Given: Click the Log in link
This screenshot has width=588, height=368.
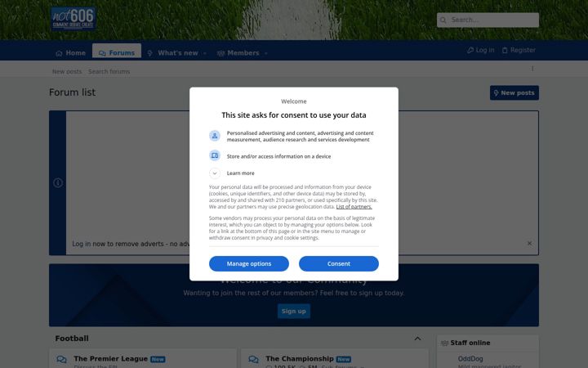Looking at the screenshot, I should (x=481, y=50).
